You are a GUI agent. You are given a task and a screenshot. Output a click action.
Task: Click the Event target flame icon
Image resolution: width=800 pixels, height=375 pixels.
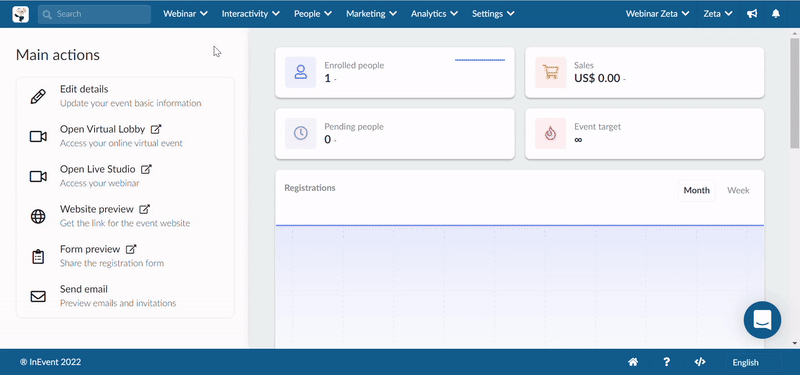click(x=551, y=133)
